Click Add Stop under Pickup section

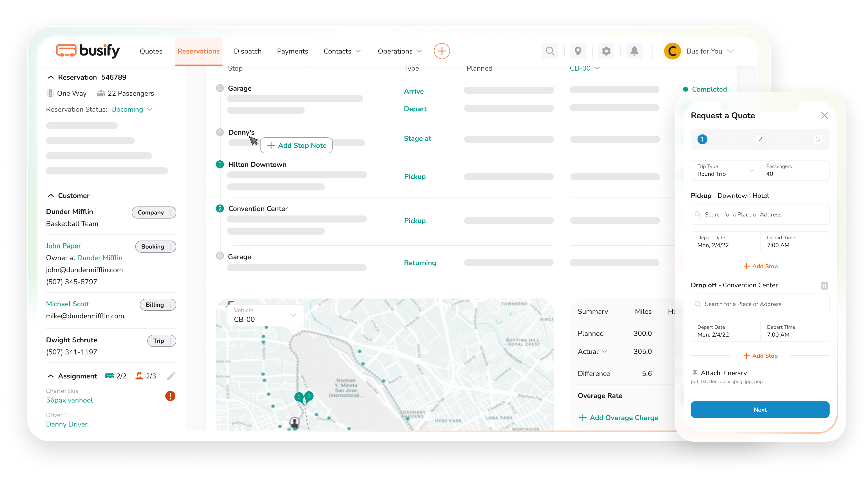(x=760, y=266)
